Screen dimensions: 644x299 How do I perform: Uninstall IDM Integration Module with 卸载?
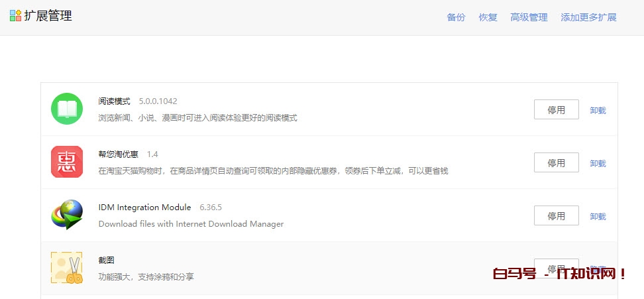tap(598, 217)
